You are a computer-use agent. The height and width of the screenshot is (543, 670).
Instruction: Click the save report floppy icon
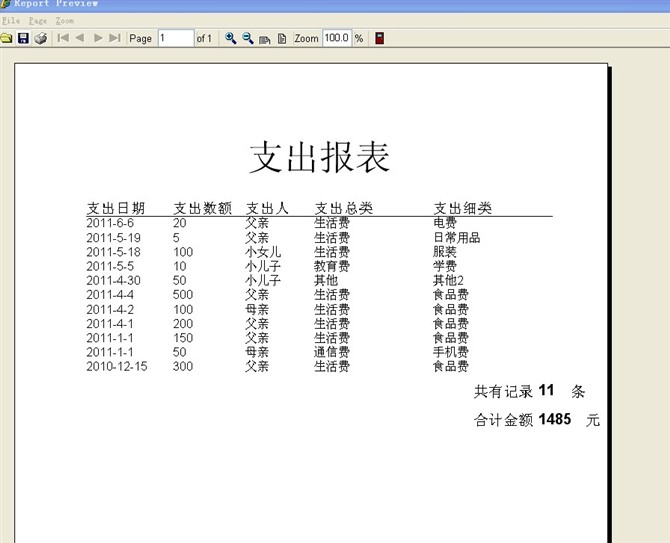[23, 38]
